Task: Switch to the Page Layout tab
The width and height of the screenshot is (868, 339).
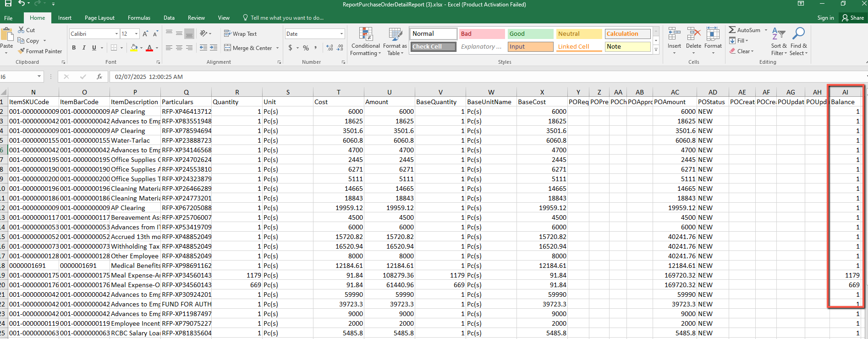Action: click(x=99, y=18)
